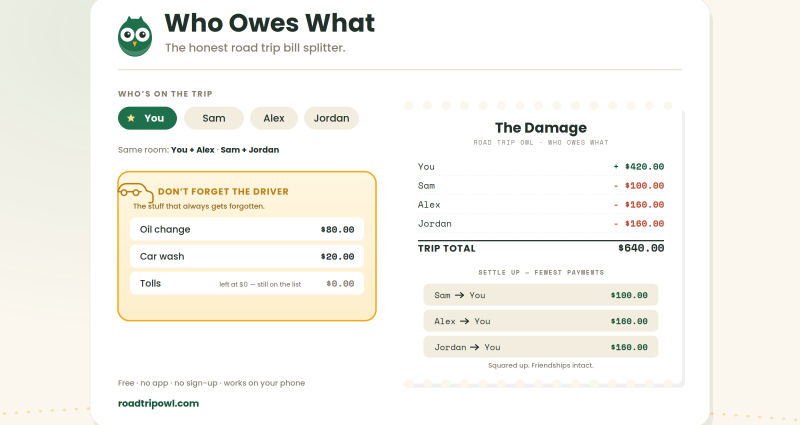
Task: Open the roadtripowl.com link
Action: 158,404
